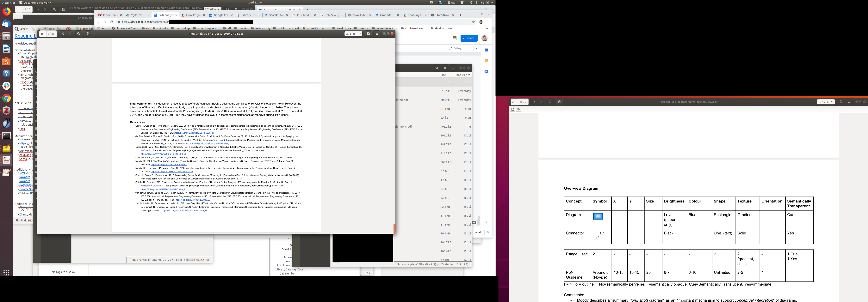This screenshot has width=868, height=302.
Task: Go to next page in self-review PDF viewer
Action: click(x=541, y=102)
